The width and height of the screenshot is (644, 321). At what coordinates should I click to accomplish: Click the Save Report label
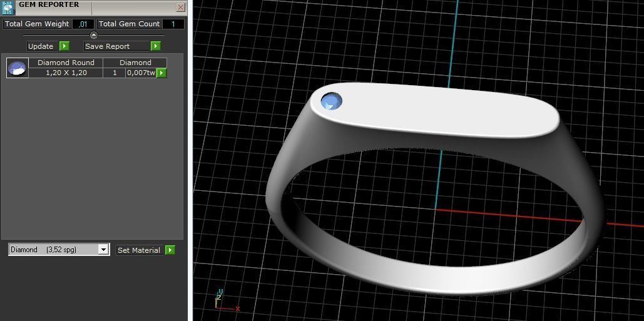[x=116, y=46]
